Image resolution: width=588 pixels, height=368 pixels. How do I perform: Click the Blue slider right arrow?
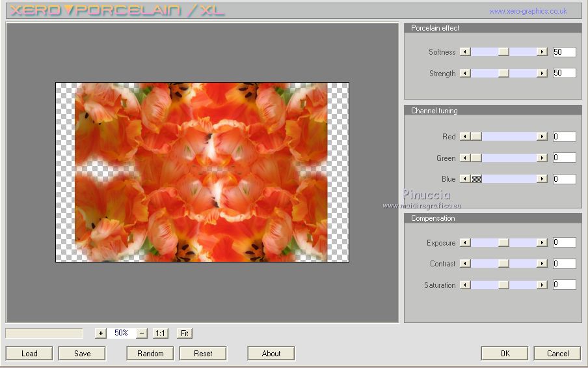pos(542,179)
